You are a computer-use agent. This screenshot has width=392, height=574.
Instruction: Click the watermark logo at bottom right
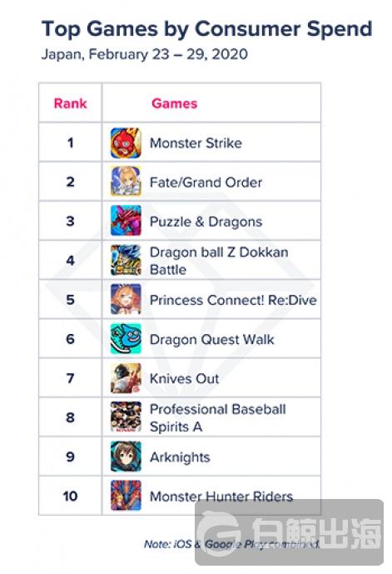click(290, 532)
